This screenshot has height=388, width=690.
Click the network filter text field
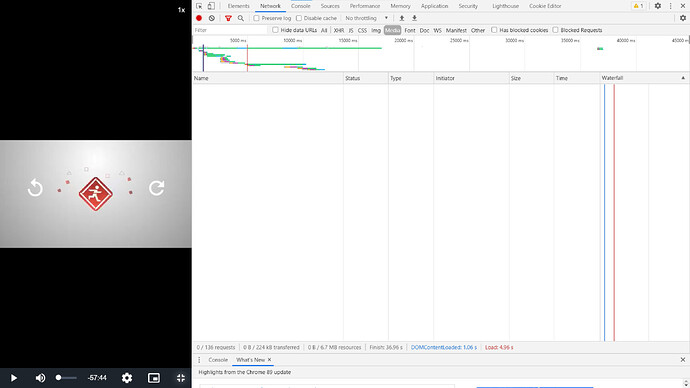pyautogui.click(x=230, y=30)
